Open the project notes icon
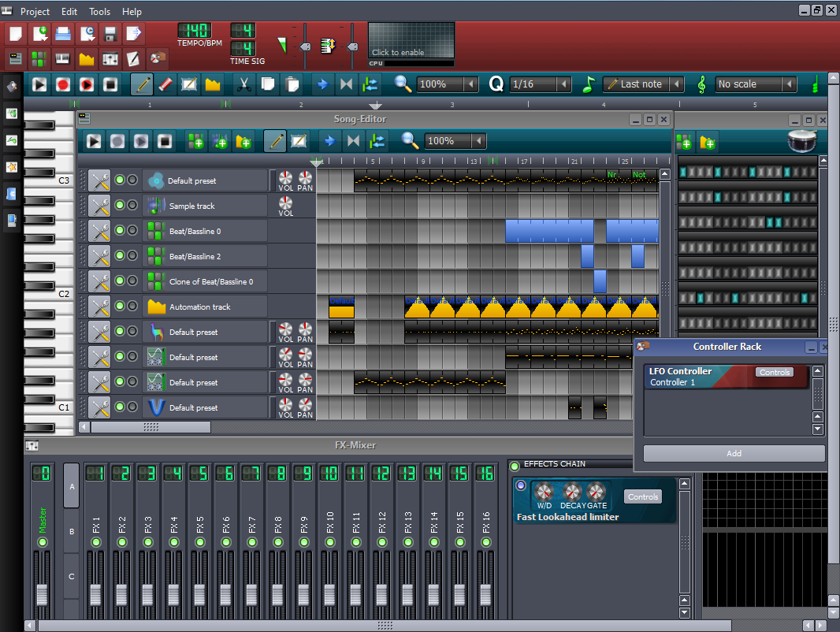 coord(135,58)
